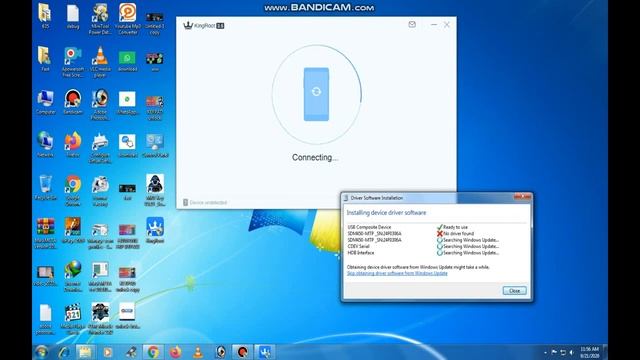Click the 'No driver found' status entry
This screenshot has width=640, height=360.
tap(455, 233)
